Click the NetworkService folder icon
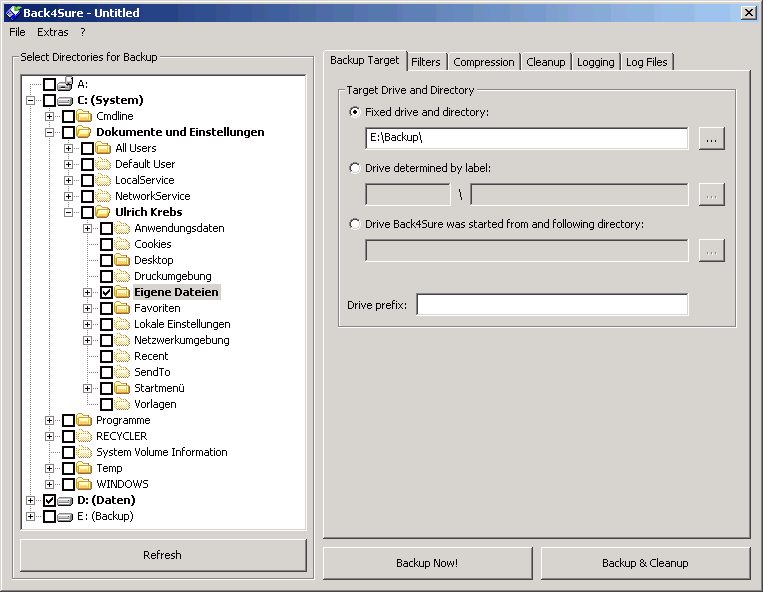Screen dimensions: 763x592 [103, 196]
